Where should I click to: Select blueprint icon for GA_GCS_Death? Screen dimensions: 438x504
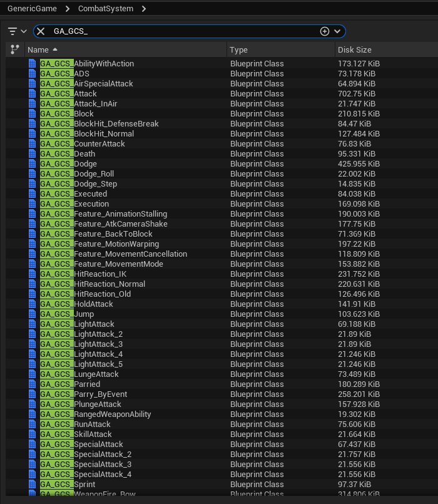tap(32, 153)
